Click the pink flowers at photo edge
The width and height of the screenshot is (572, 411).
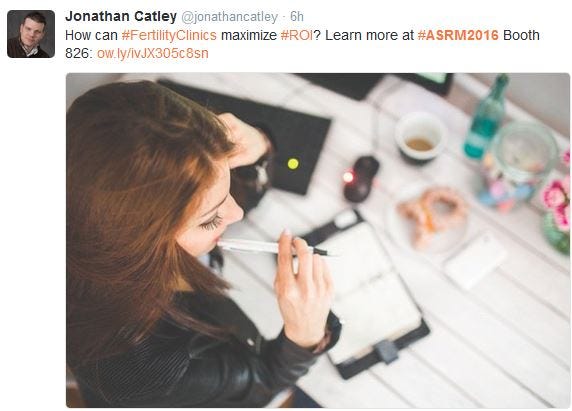point(556,202)
